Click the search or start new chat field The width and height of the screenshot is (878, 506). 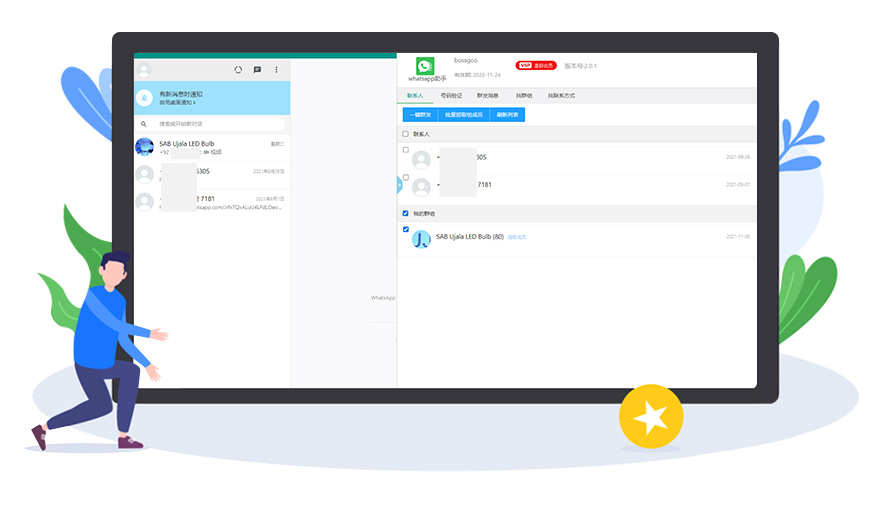click(211, 124)
